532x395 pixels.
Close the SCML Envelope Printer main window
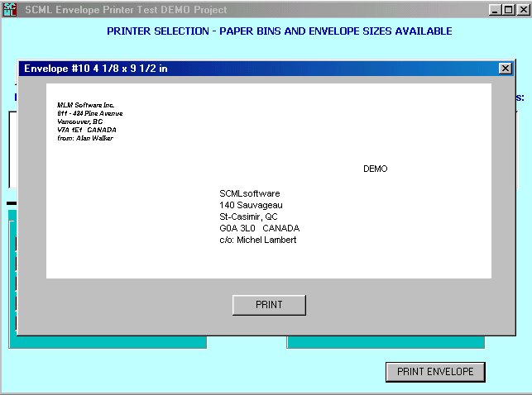524,10
